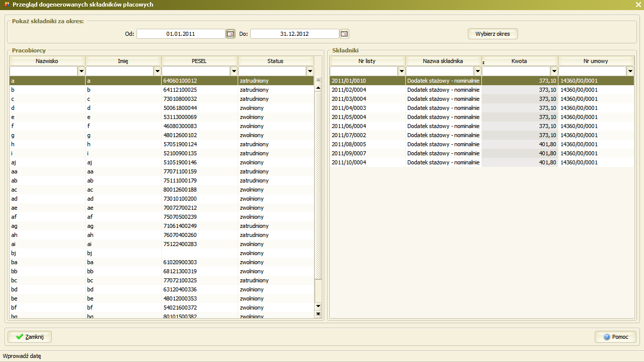Viewport: 644px width, 362px height.
Task: Click the Pracobiorcy vertical scrollbar thumb
Action: 318,185
